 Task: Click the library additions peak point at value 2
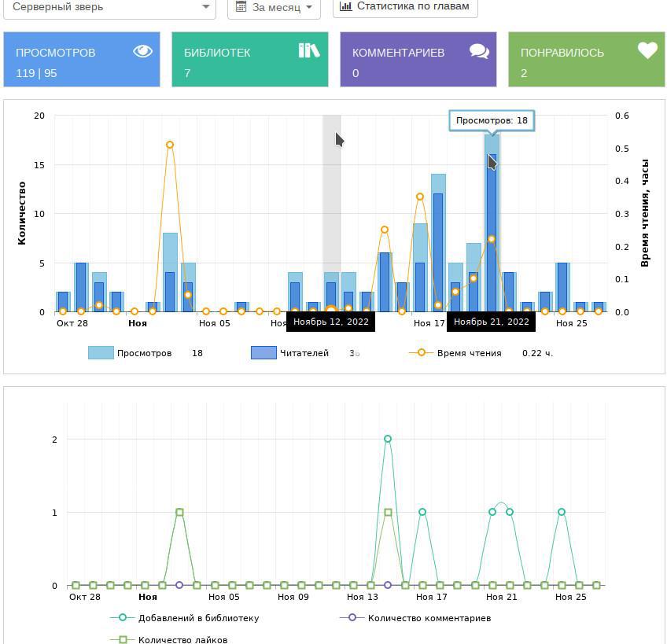click(388, 439)
